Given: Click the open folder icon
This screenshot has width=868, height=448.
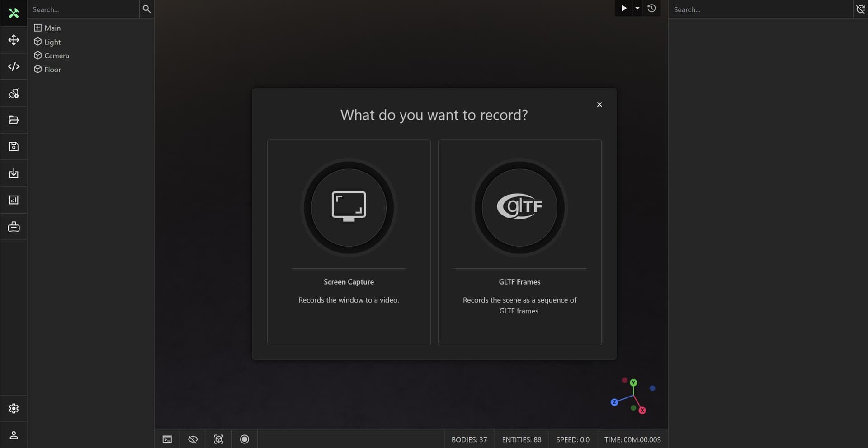Looking at the screenshot, I should click(x=14, y=120).
